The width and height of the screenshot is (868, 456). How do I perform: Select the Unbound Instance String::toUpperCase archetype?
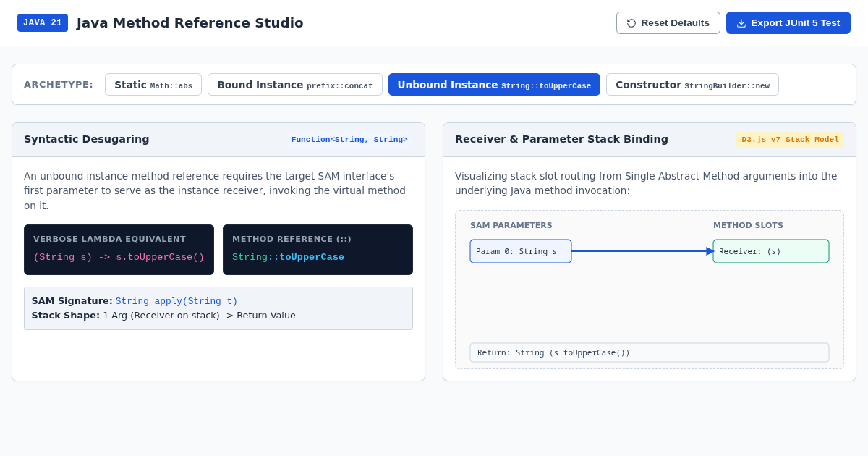(x=494, y=85)
